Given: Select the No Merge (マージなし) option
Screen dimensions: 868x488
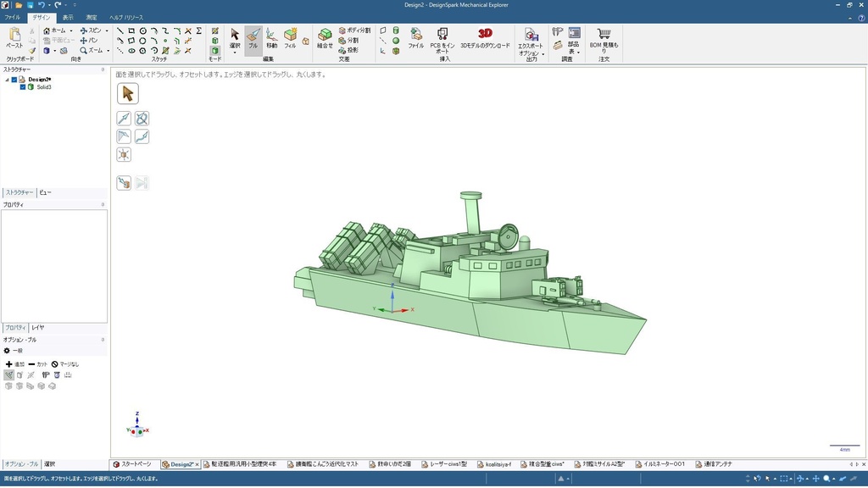Looking at the screenshot, I should coord(66,363).
